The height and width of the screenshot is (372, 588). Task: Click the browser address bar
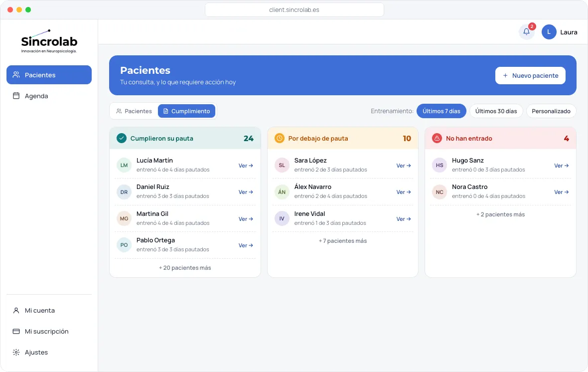click(x=294, y=10)
